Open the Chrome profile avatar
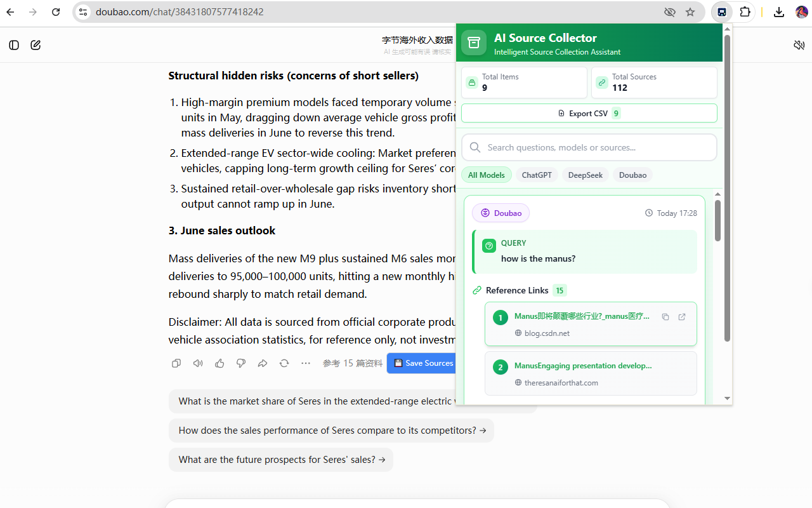Screen dimensions: 812x508 click(801, 12)
